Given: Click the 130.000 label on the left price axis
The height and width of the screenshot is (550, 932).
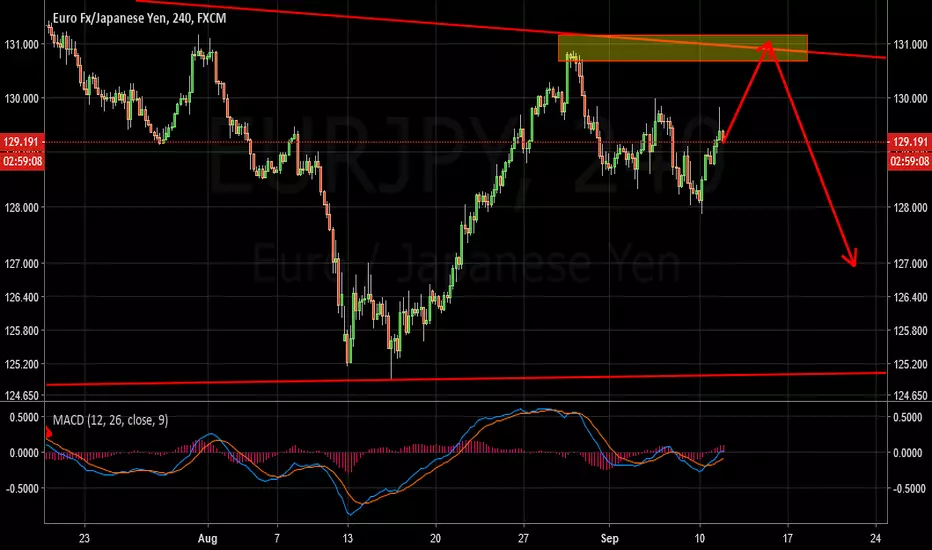Looking at the screenshot, I should [21, 99].
